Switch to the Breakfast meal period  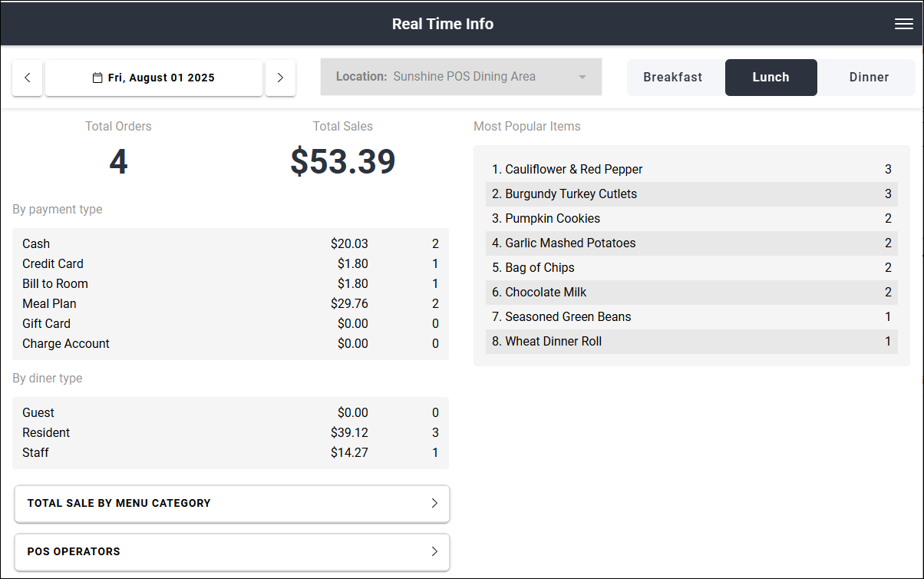pyautogui.click(x=673, y=77)
